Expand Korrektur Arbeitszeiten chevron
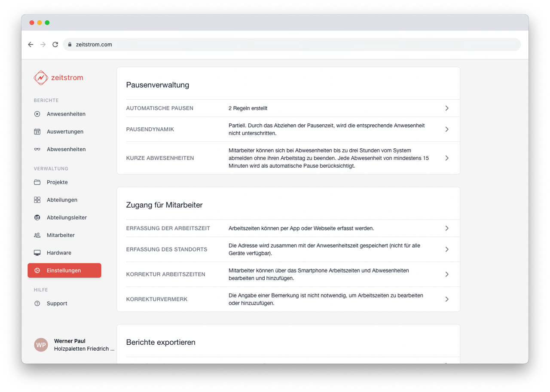This screenshot has height=392, width=550. [x=447, y=274]
